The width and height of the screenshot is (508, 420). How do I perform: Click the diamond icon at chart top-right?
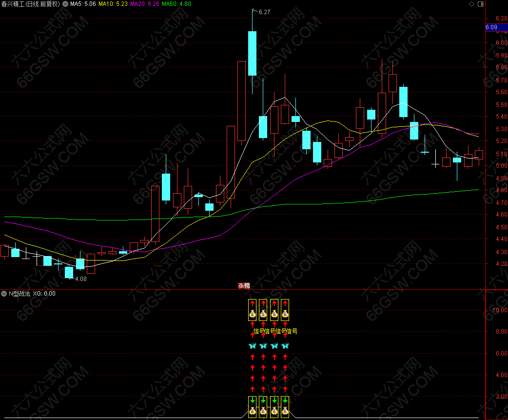pyautogui.click(x=472, y=4)
